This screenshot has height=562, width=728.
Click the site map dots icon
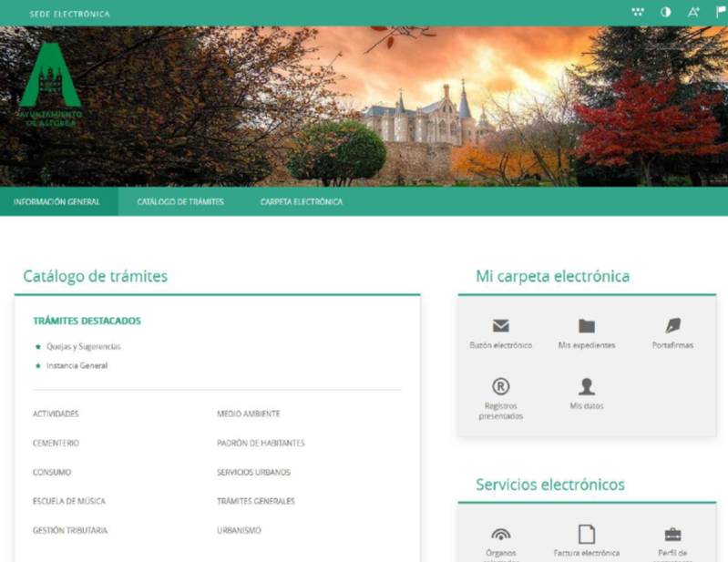click(x=638, y=12)
